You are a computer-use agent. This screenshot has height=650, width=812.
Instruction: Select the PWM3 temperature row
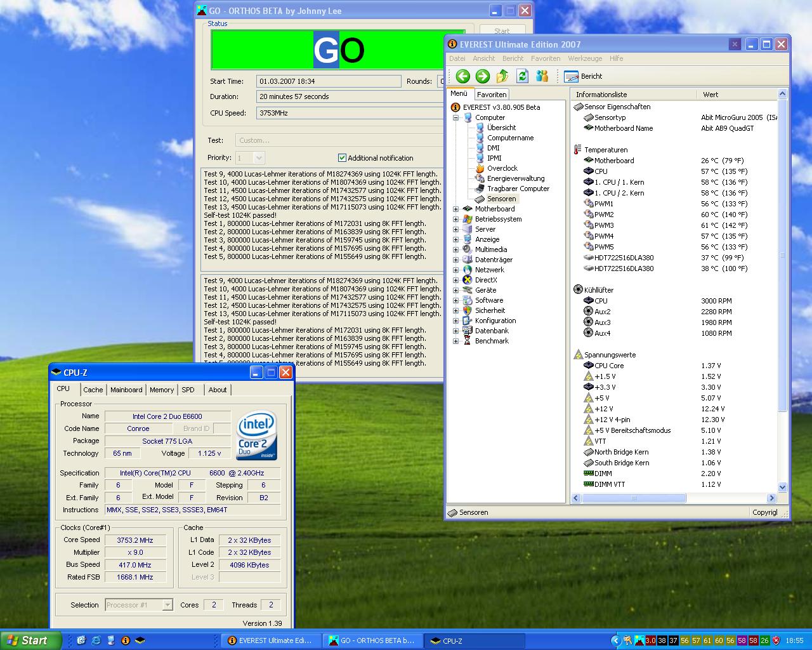click(674, 225)
